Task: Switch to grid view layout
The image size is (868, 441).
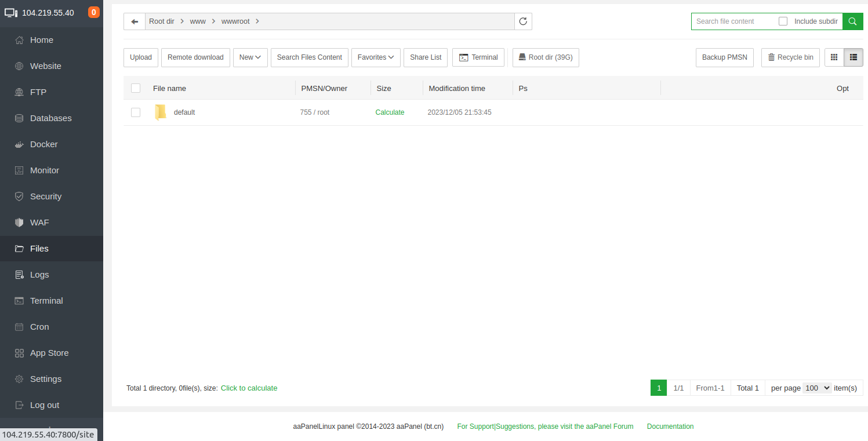Action: (834, 57)
